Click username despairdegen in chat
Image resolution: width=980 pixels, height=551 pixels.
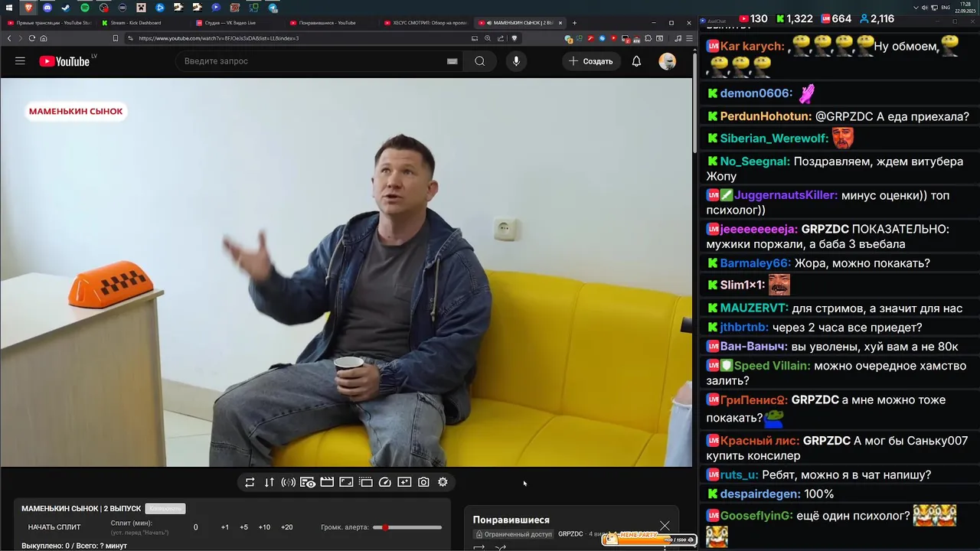(760, 494)
